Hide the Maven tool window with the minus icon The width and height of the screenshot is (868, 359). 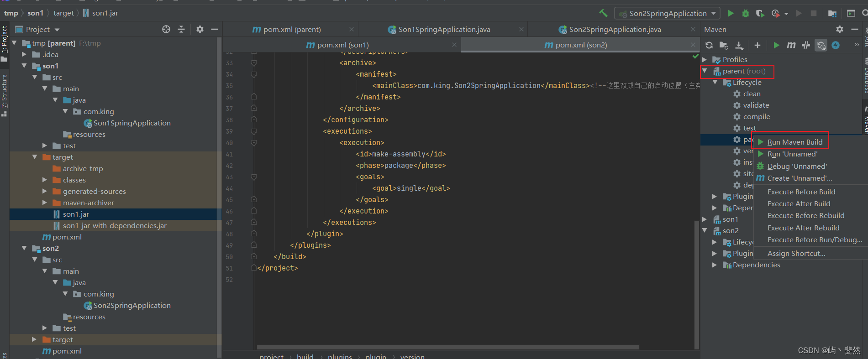tap(855, 29)
